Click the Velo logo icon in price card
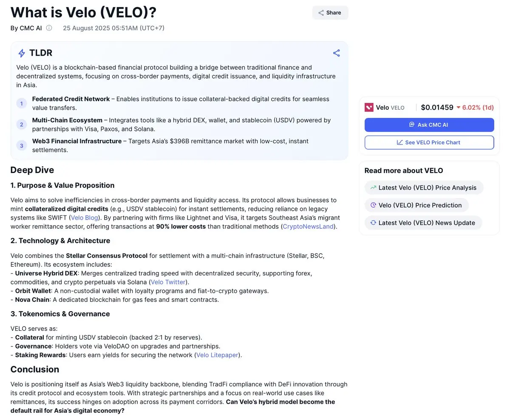The width and height of the screenshot is (510, 420). click(369, 108)
